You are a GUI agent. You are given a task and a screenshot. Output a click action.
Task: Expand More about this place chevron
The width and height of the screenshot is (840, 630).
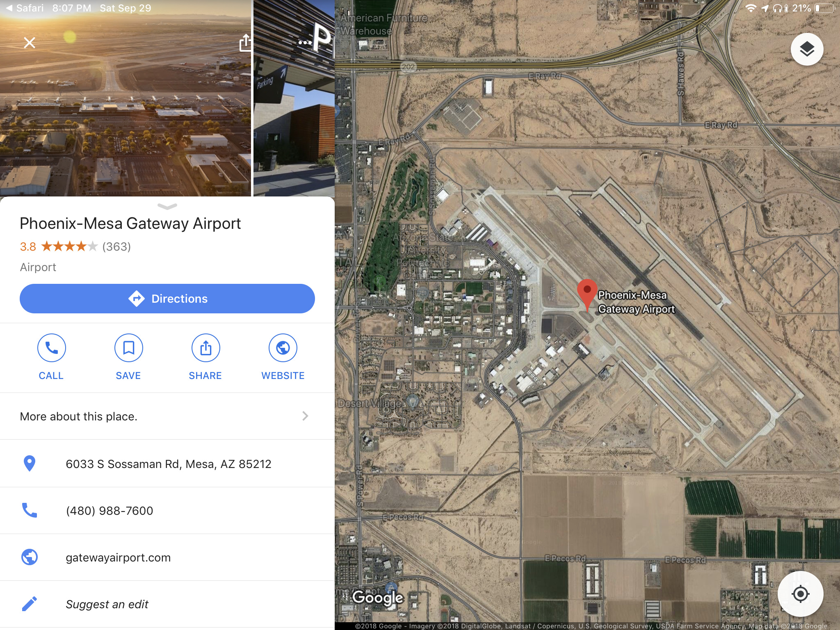[305, 416]
